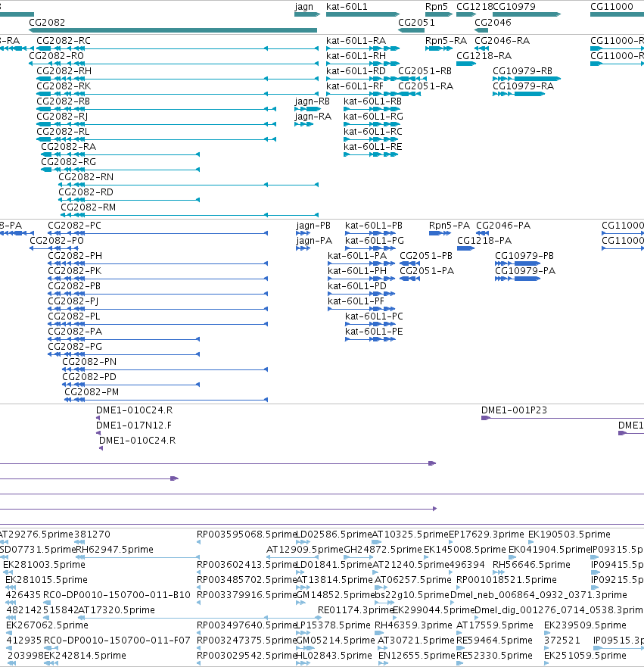Select the CG2082 gene label
Viewport: 644px width, 667px height.
[47, 23]
